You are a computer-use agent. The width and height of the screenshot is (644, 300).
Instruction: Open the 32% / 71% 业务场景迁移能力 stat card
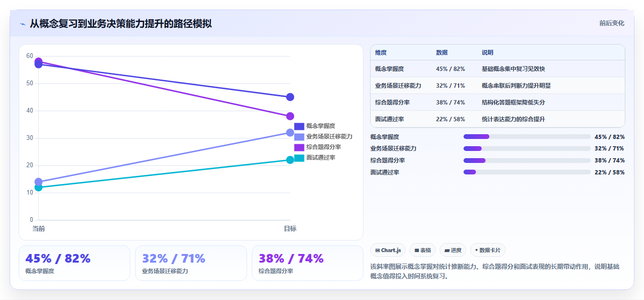191,263
